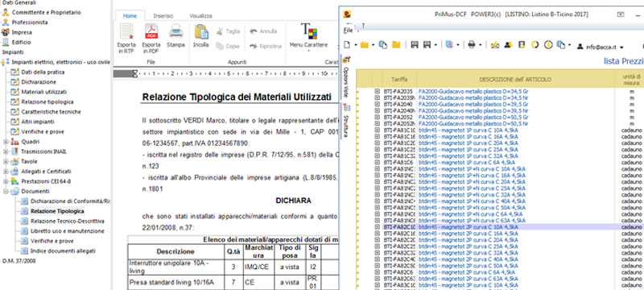Select Dati della pratica tree item

tap(43, 72)
